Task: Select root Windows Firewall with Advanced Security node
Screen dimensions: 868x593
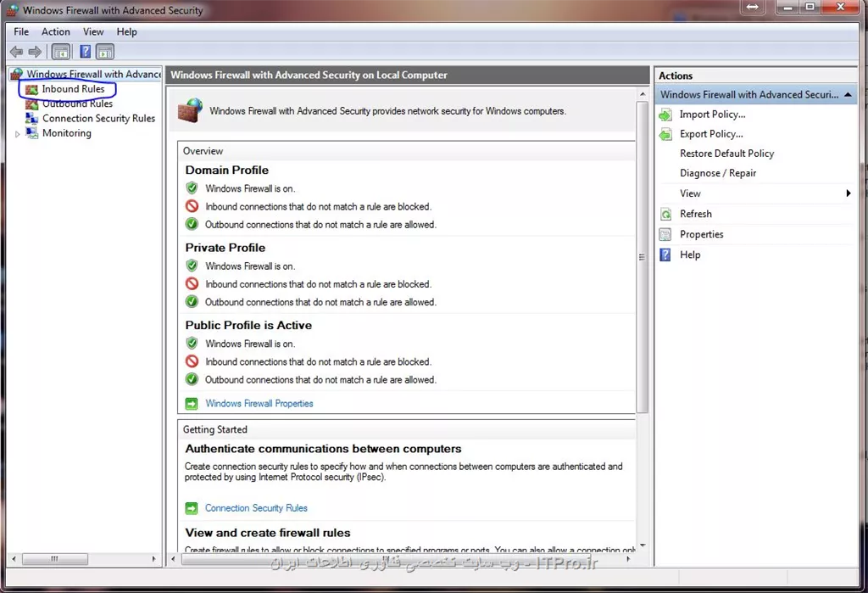Action: (x=93, y=74)
